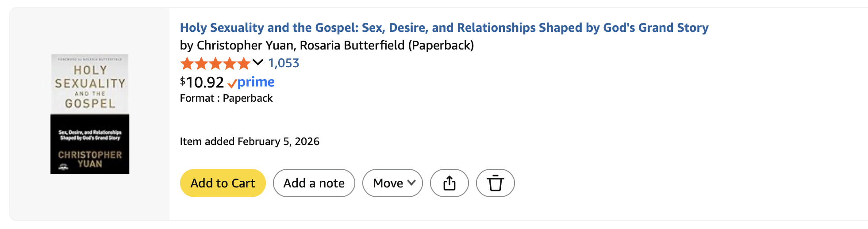Click the Holy Sexuality book cover thumbnail

click(90, 114)
